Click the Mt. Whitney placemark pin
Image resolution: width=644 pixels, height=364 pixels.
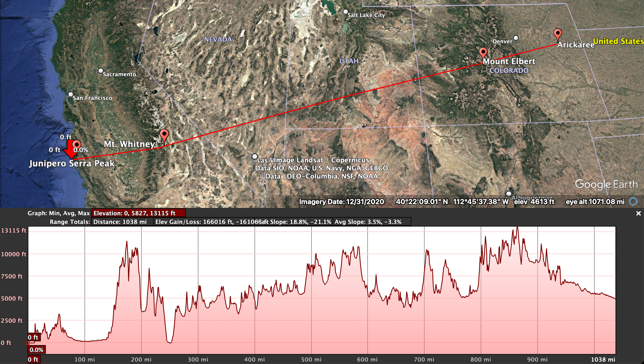point(164,134)
